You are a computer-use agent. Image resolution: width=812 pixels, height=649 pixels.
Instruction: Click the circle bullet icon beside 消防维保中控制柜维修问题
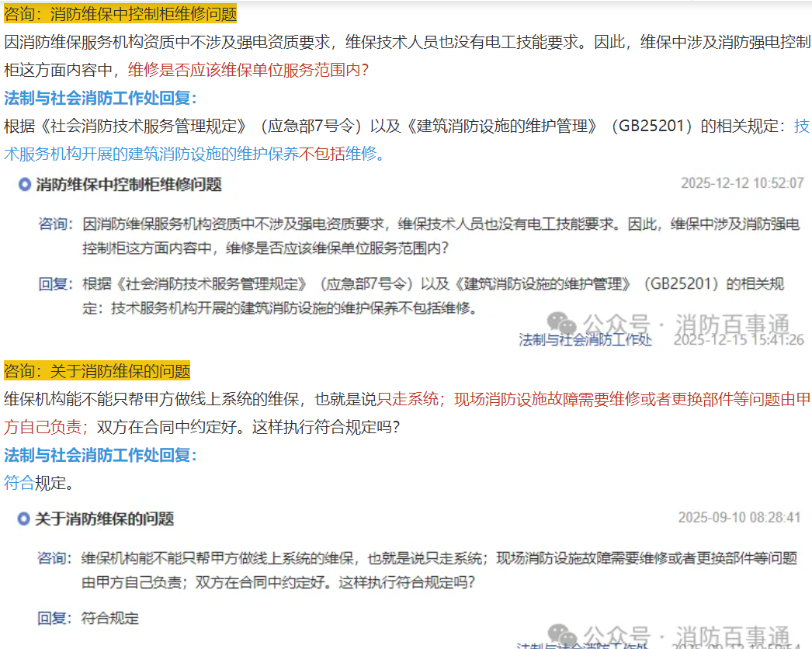(x=25, y=184)
